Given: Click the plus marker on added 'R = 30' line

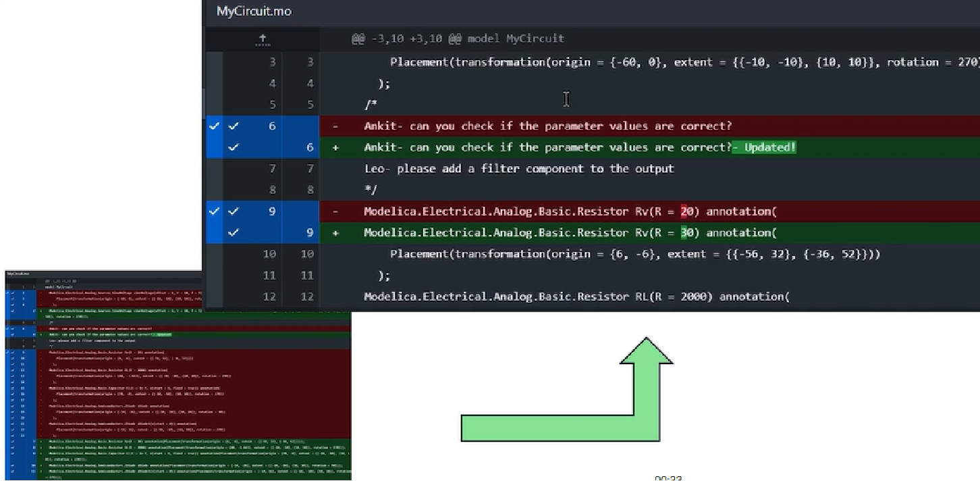Looking at the screenshot, I should 335,232.
